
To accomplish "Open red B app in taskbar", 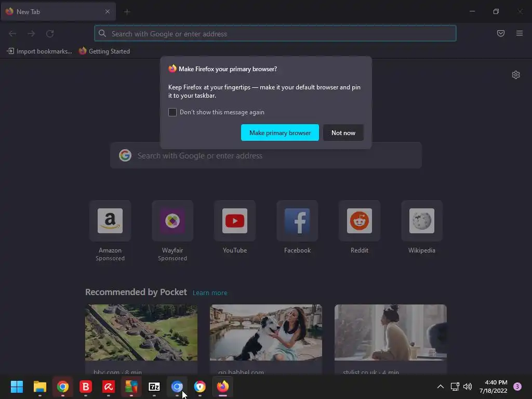I will click(86, 387).
